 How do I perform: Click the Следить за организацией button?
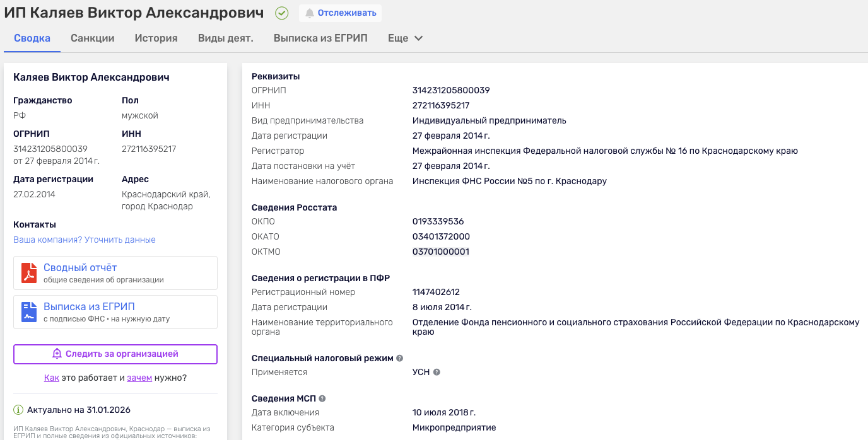115,354
